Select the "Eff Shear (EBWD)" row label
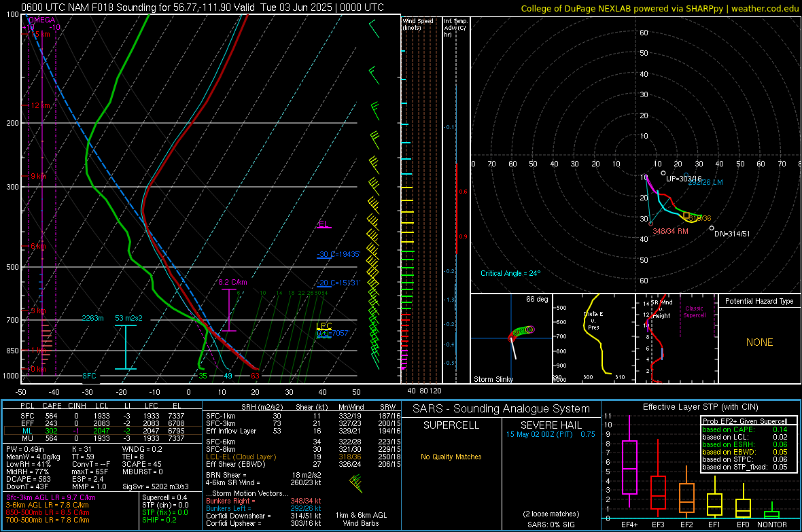The image size is (802, 532). [236, 465]
